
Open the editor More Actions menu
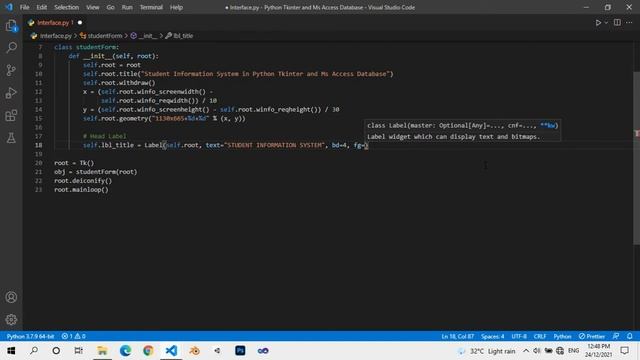click(x=629, y=23)
